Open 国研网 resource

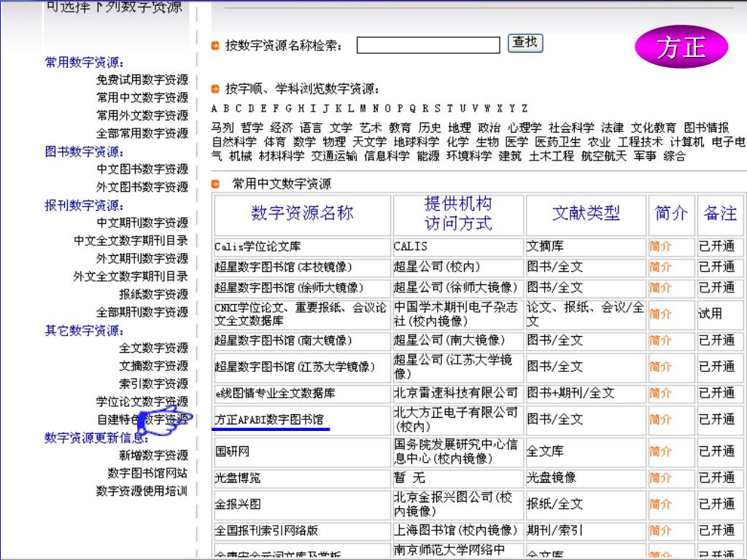232,451
